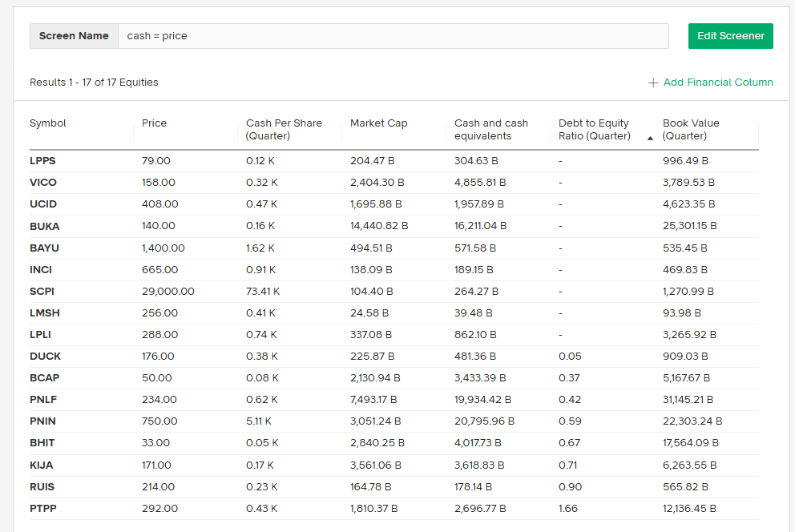Select BAYU price 1,400.00
The width and height of the screenshot is (795, 532).
coord(163,248)
